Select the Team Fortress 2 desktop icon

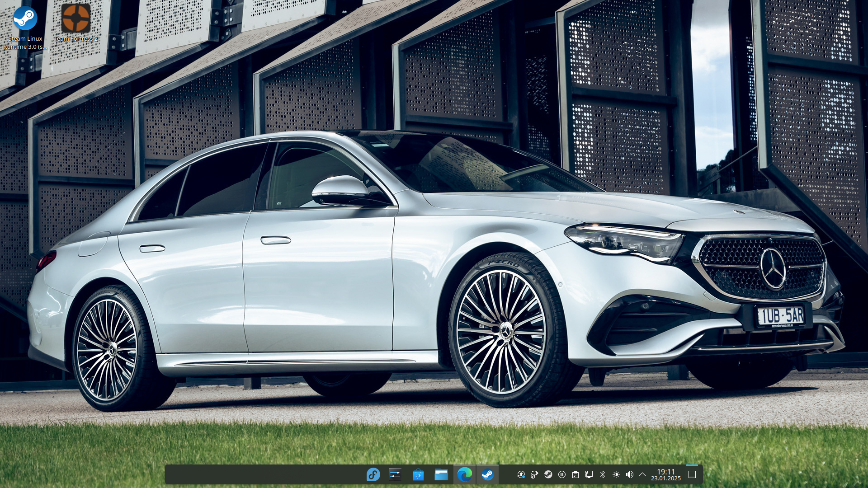pos(76,23)
